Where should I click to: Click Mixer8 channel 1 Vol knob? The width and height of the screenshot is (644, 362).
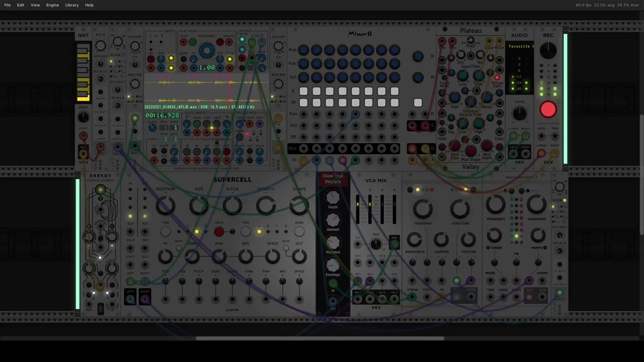pos(303,77)
